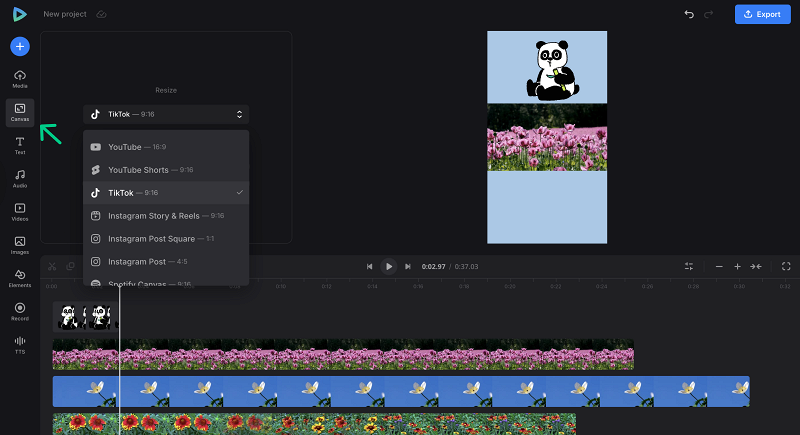Screen dimensions: 800x435
Task: Open the Elements panel
Action: [20, 278]
